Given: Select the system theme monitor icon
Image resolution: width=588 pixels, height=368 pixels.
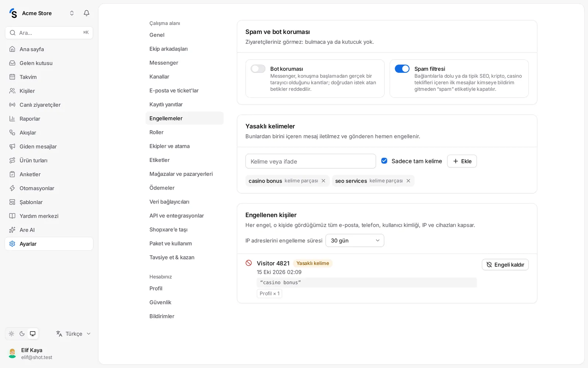Looking at the screenshot, I should point(33,334).
